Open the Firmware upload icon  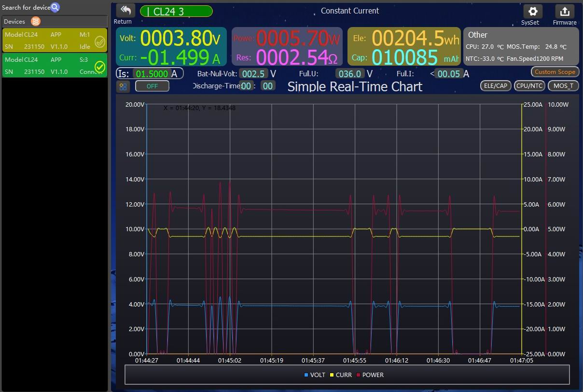coord(564,12)
